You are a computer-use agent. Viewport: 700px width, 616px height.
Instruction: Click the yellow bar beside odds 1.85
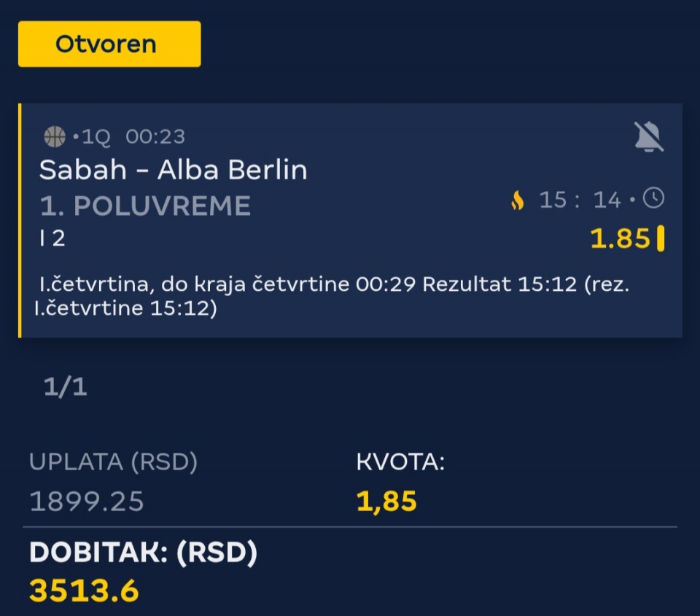coord(661,238)
